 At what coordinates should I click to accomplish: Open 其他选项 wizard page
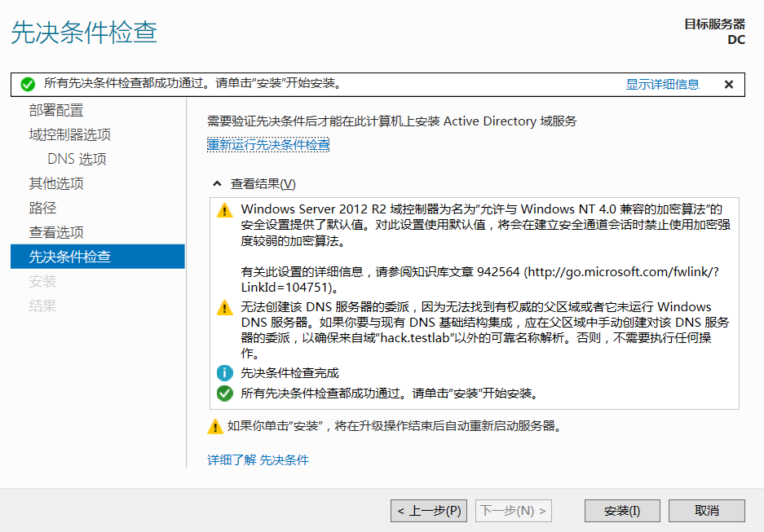[56, 184]
